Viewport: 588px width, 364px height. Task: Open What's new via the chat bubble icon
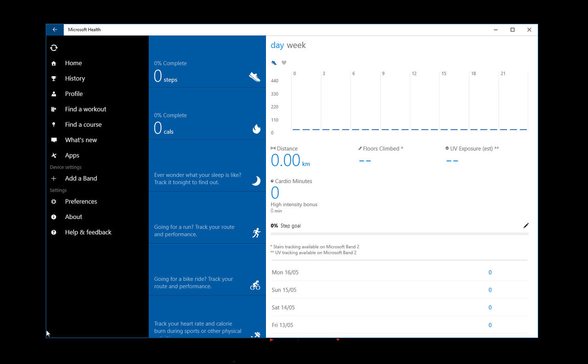[x=54, y=140]
